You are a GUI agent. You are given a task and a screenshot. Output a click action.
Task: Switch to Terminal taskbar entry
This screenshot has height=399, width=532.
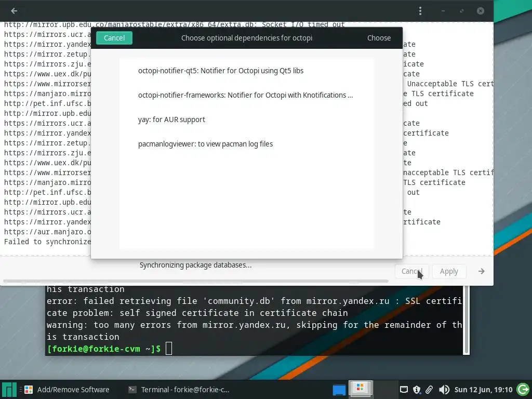tap(179, 390)
